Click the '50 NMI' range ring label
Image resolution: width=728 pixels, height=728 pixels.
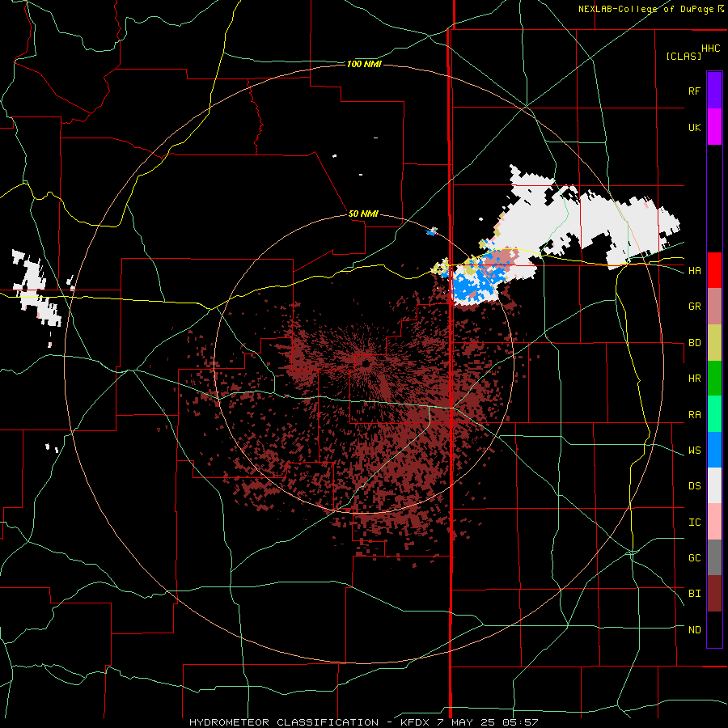(363, 214)
